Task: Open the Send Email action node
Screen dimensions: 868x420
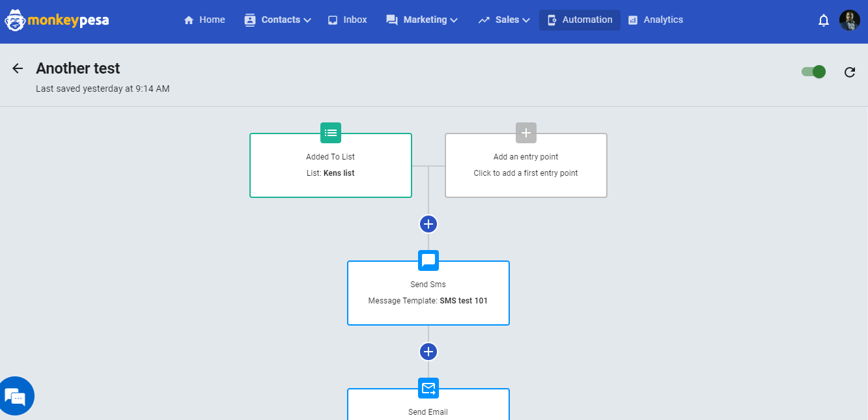Action: [428, 404]
